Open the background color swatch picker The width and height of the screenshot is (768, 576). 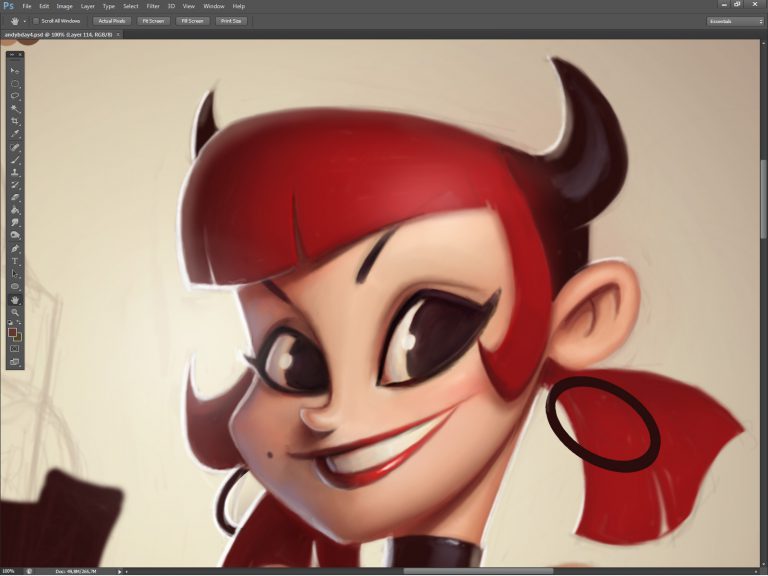tap(19, 338)
